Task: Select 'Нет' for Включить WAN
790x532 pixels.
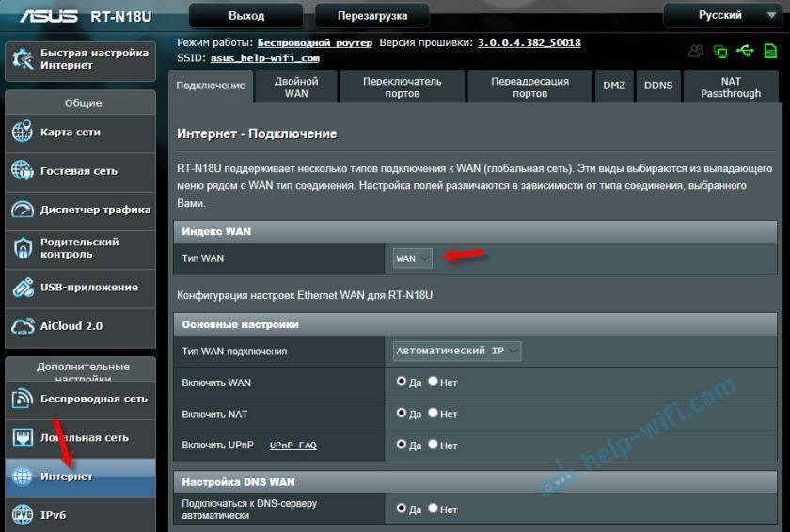Action: 433,383
